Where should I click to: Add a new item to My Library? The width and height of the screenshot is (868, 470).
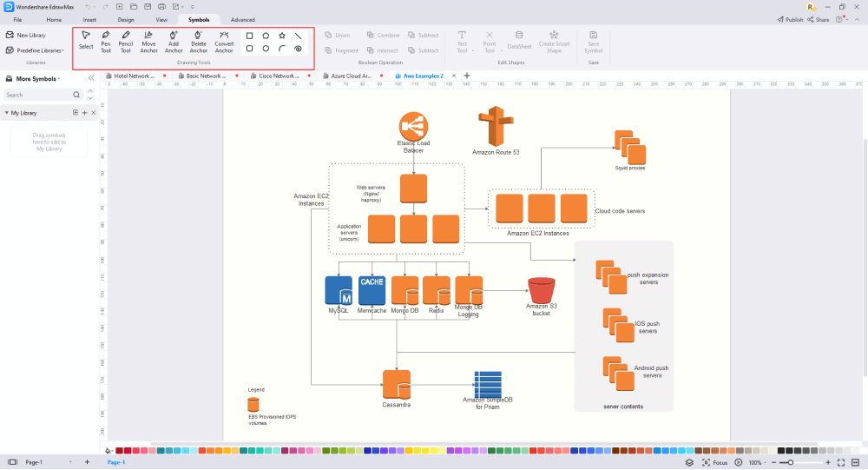[85, 113]
